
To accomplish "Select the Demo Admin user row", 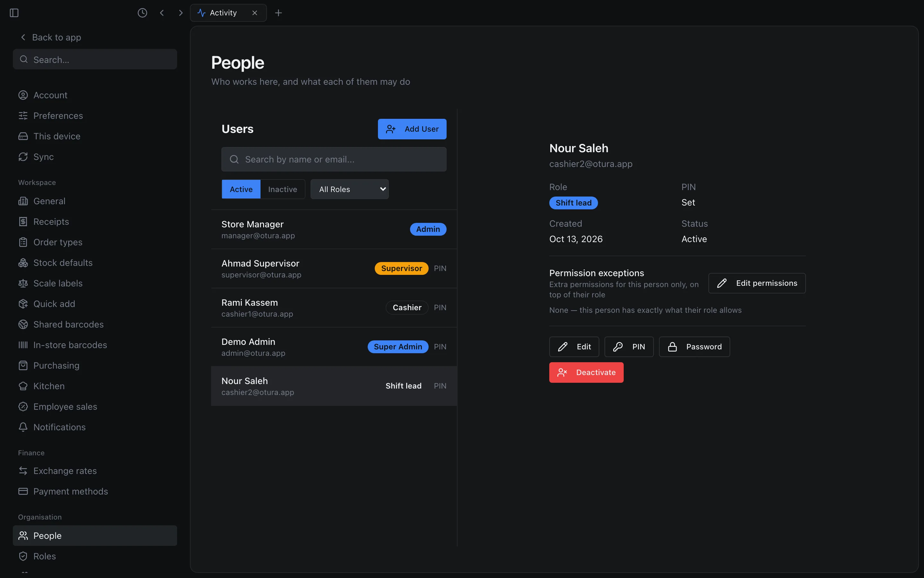I will [334, 347].
